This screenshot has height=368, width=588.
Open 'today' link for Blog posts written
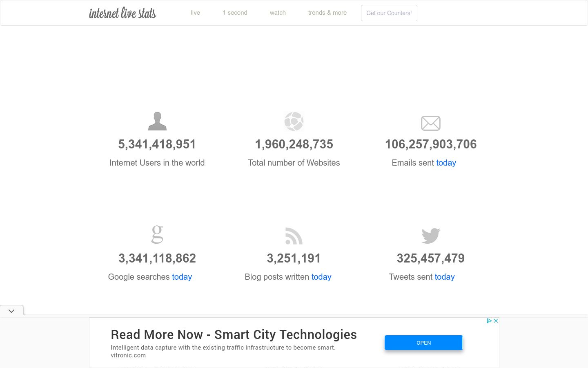(x=321, y=277)
